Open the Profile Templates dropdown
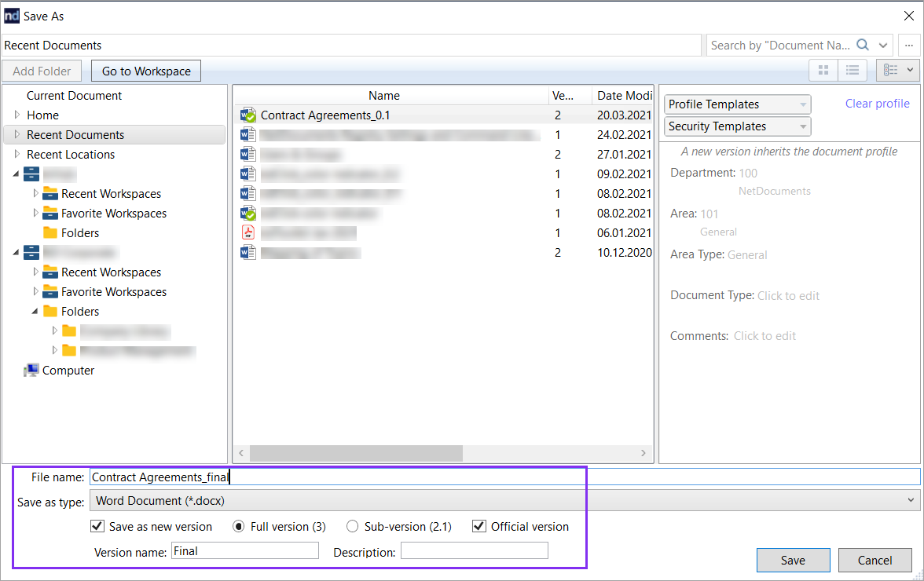Image resolution: width=924 pixels, height=581 pixels. pyautogui.click(x=737, y=104)
